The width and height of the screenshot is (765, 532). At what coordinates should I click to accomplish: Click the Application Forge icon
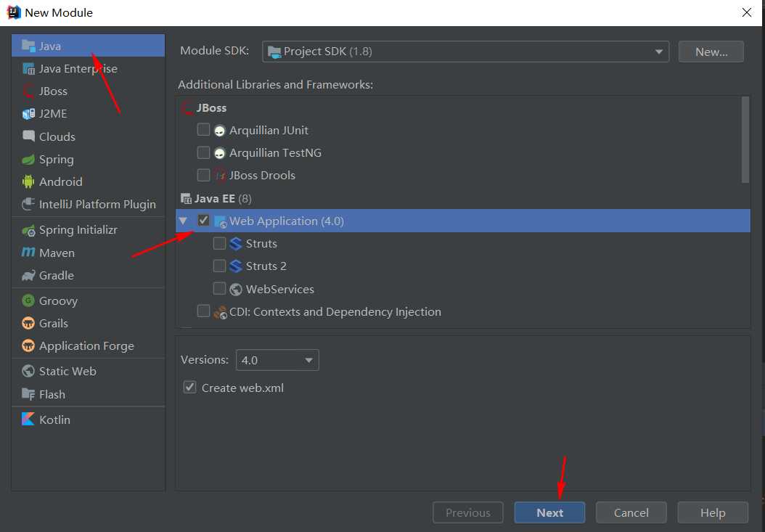coord(28,345)
